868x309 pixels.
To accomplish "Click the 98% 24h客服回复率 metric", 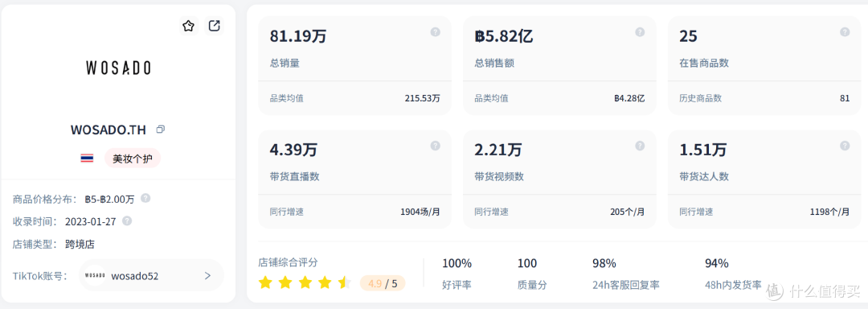I will point(625,274).
